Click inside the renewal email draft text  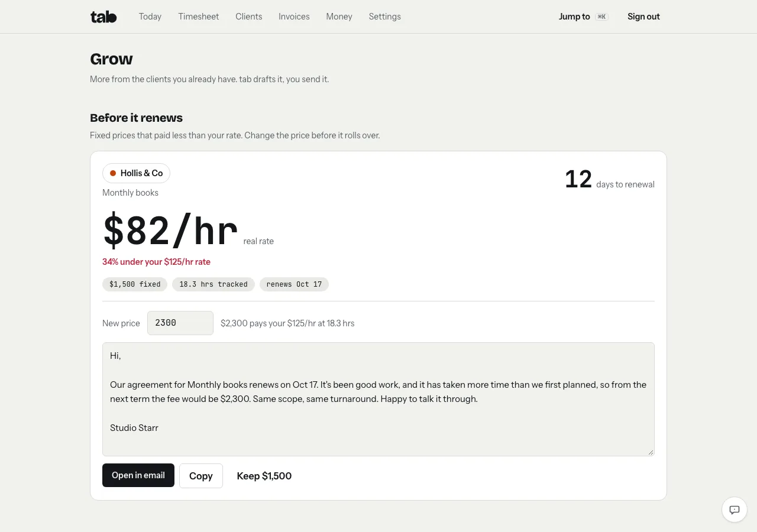[x=378, y=399]
